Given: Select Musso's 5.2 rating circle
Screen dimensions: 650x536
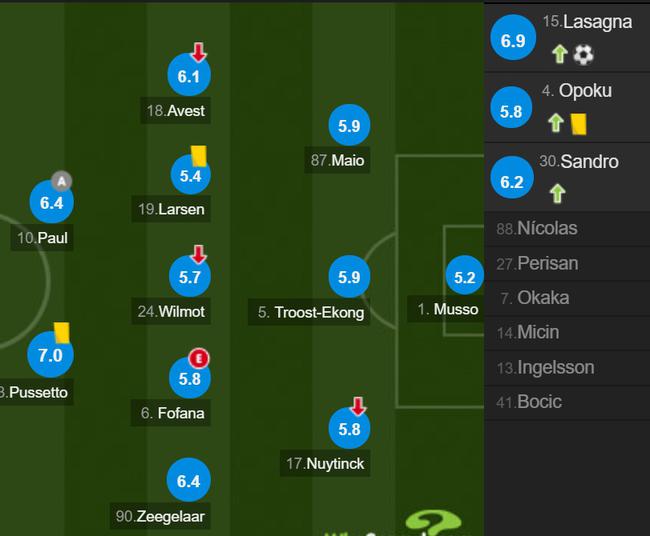Looking at the screenshot, I should coord(465,275).
